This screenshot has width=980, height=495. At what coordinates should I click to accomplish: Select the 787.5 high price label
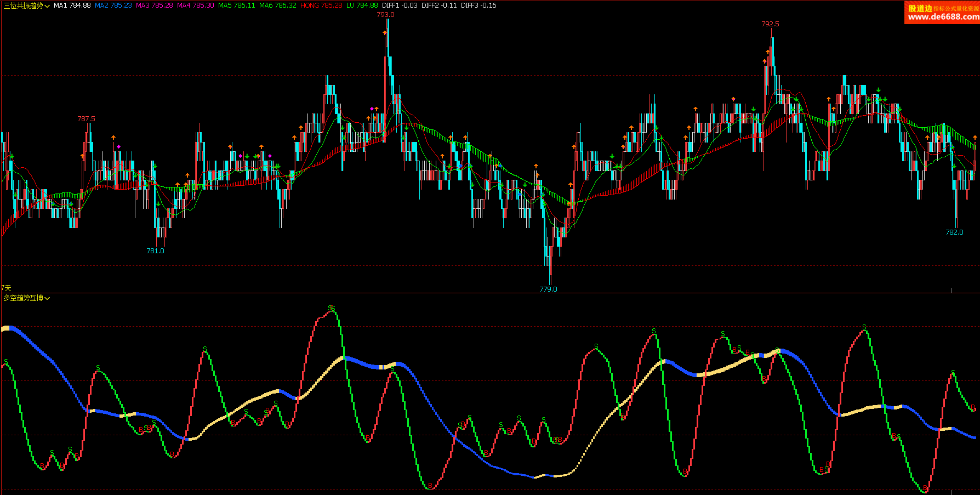(x=86, y=118)
